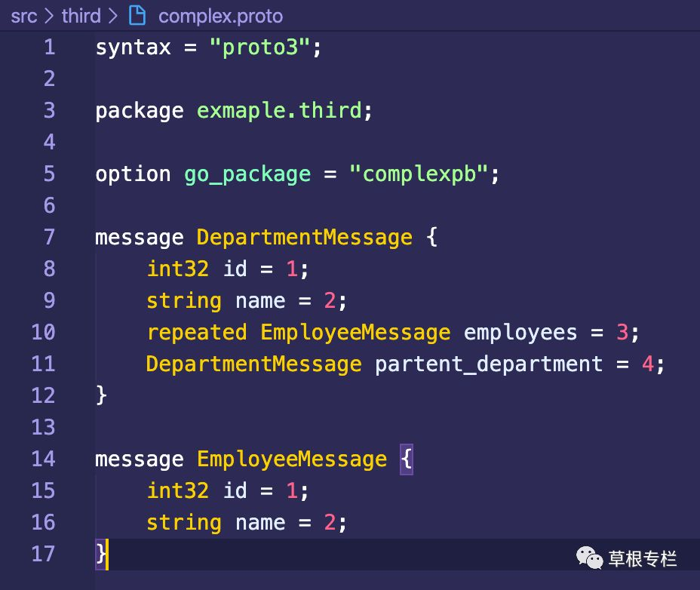
Task: Click the 'partent_department' field name
Action: point(488,364)
